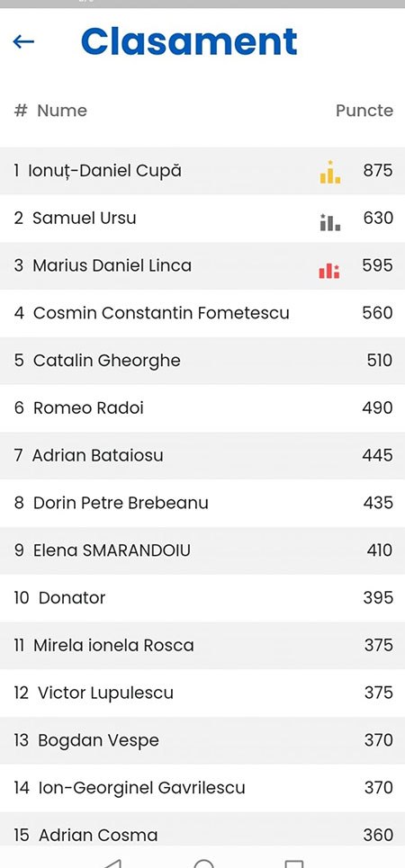Select Cosmin Constantin Fometescu row
Viewport: 405px width, 868px height.
[202, 313]
